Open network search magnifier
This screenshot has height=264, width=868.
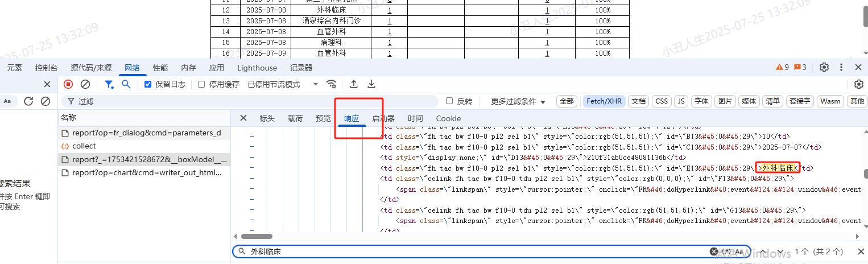point(126,84)
